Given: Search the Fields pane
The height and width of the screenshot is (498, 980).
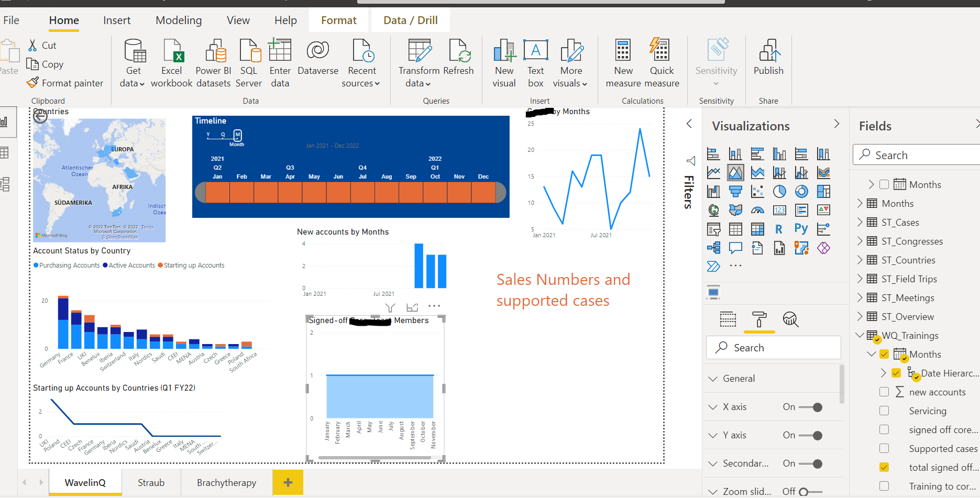Looking at the screenshot, I should (917, 155).
